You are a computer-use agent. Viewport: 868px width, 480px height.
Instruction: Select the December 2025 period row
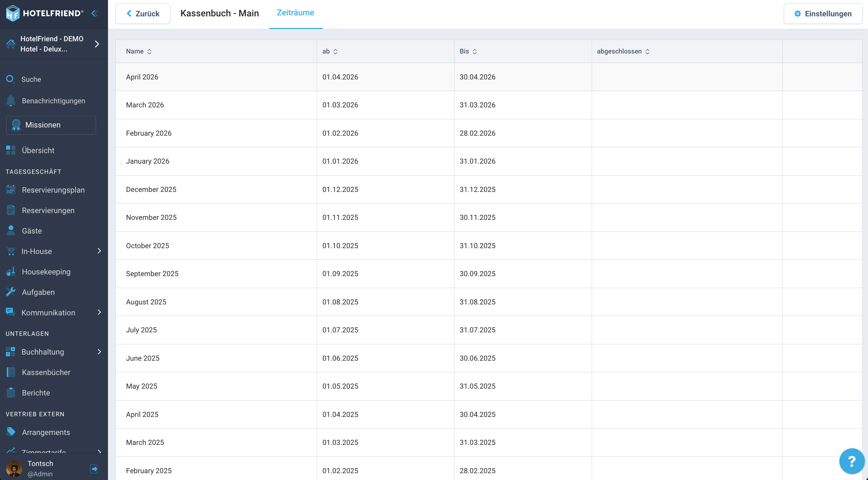coord(489,190)
